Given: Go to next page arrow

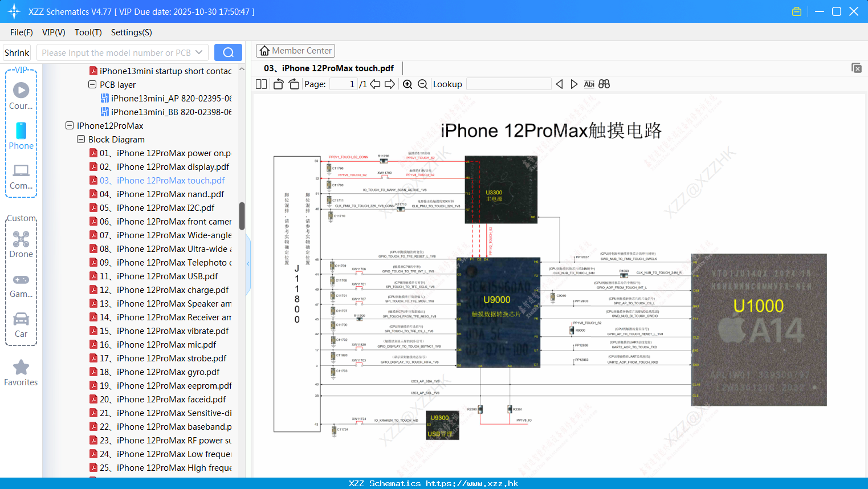Looking at the screenshot, I should (x=390, y=84).
